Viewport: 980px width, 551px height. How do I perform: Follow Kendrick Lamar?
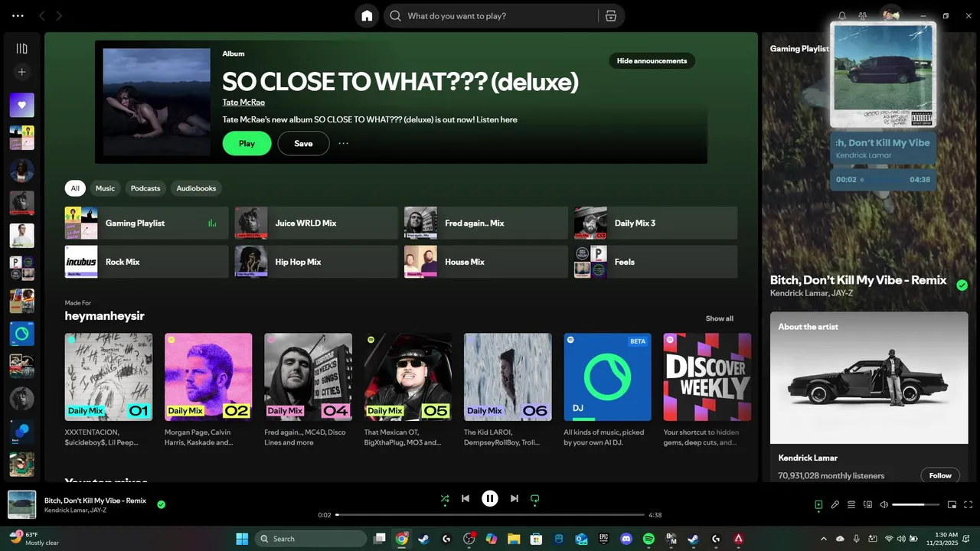pos(940,475)
